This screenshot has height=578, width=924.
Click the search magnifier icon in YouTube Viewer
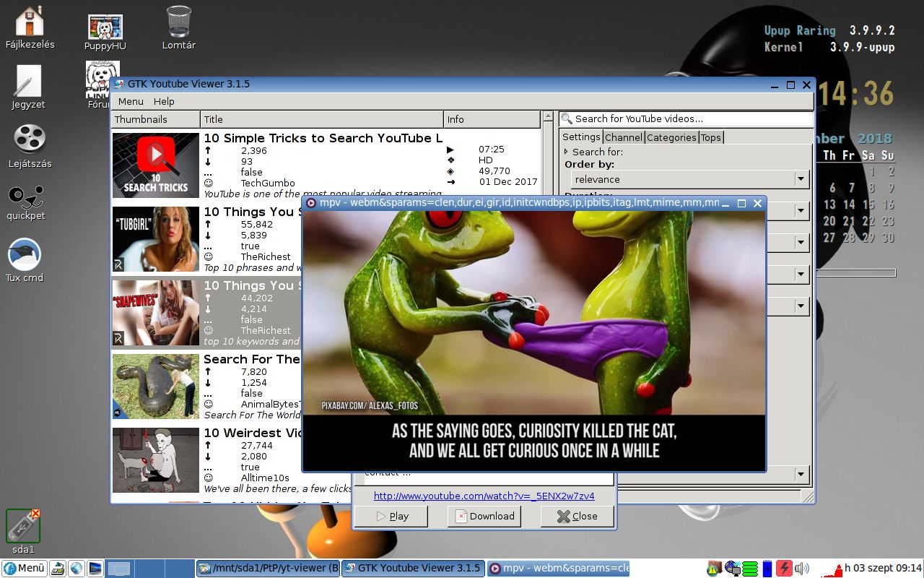567,118
